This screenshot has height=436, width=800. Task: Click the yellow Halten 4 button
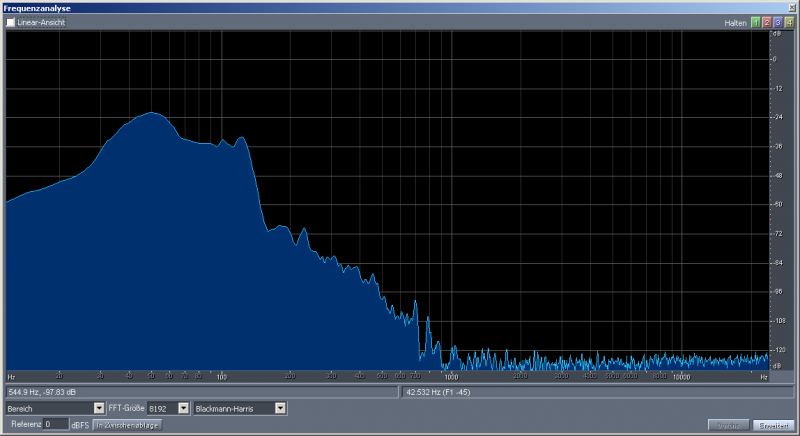click(x=789, y=22)
